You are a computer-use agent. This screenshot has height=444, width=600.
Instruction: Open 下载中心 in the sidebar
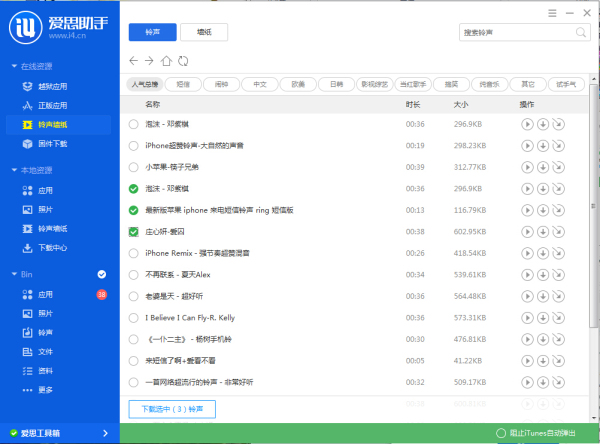tap(52, 247)
